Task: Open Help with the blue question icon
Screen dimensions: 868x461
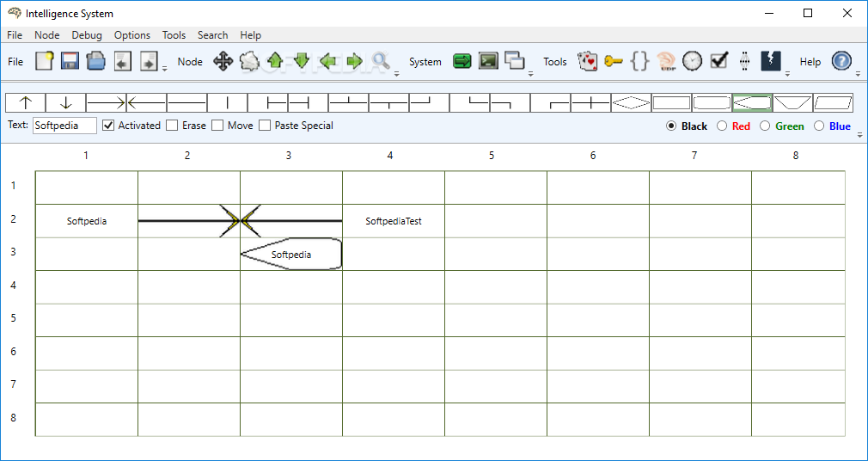Action: point(841,61)
